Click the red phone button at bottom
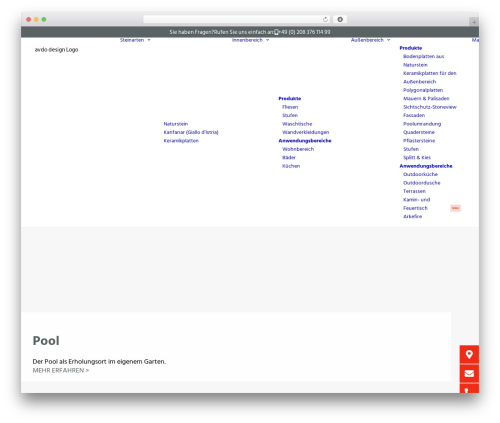 click(x=469, y=389)
